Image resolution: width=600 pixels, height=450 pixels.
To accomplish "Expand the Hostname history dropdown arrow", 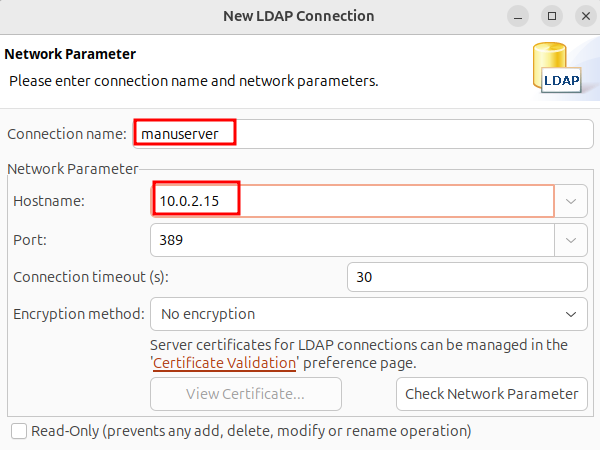I will [x=571, y=201].
